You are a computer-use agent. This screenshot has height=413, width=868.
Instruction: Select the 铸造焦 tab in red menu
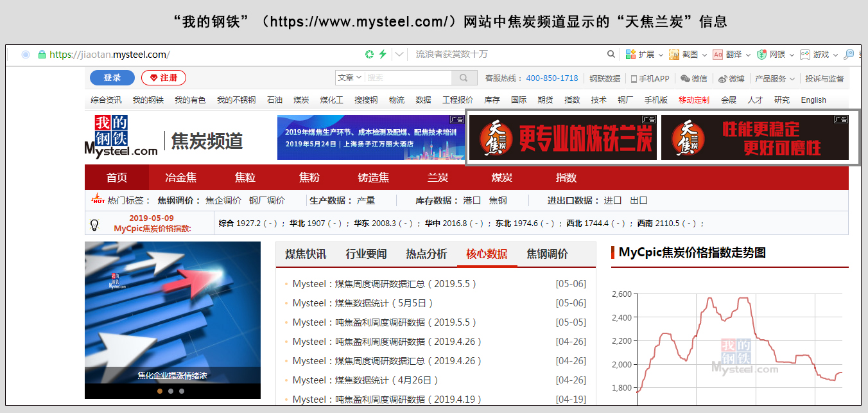pos(374,177)
